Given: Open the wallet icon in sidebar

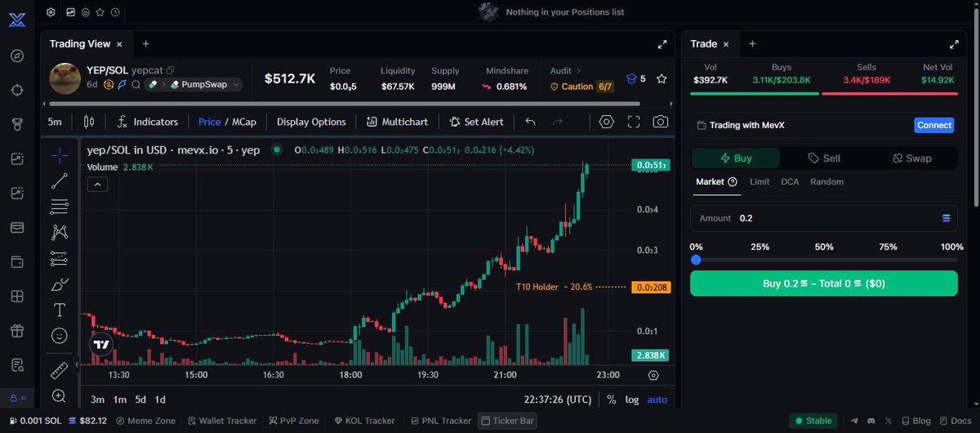Looking at the screenshot, I should tap(17, 262).
